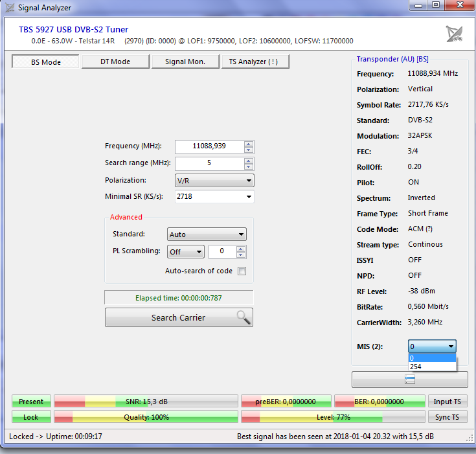Open the PL Scrambling Off dropdown
Screen dimensions: 476x454
tap(186, 252)
